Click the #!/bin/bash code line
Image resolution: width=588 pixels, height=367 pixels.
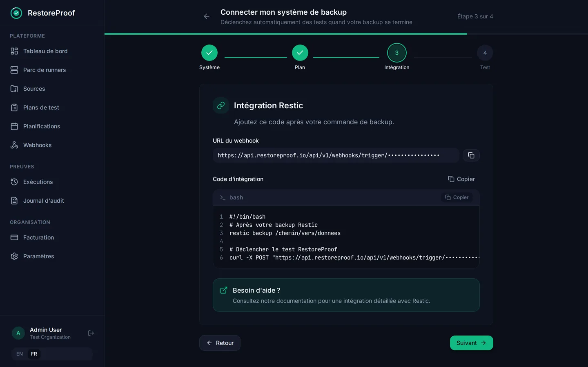[x=247, y=217]
